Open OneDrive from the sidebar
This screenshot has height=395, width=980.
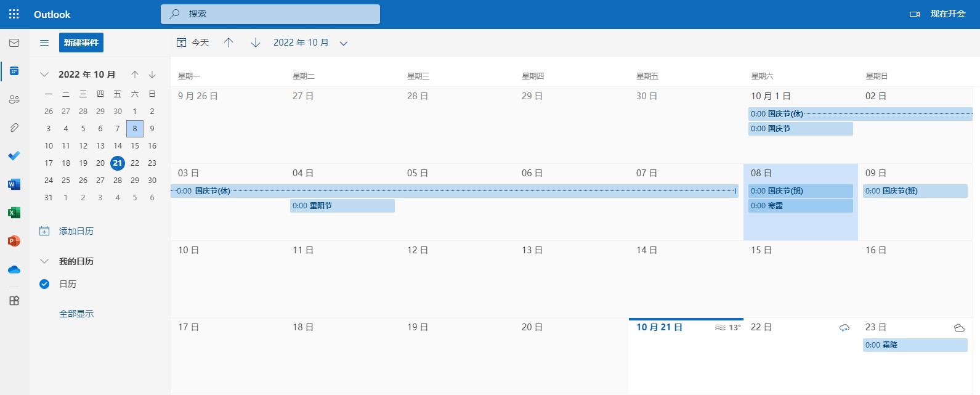point(14,269)
